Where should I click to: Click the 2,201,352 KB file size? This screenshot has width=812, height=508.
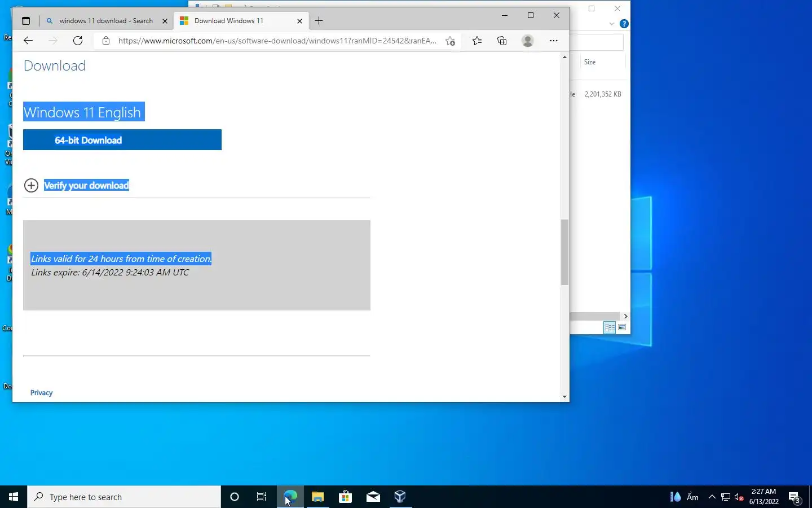pos(603,94)
